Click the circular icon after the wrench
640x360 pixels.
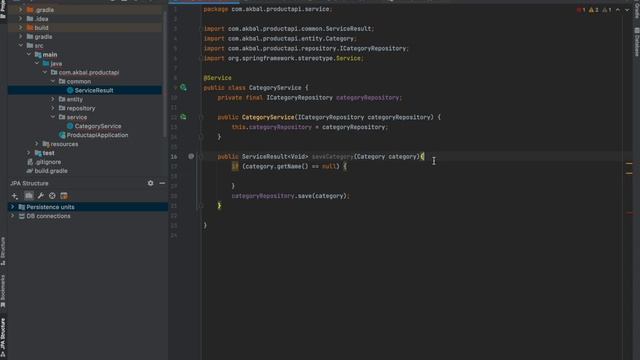pyautogui.click(x=52, y=196)
